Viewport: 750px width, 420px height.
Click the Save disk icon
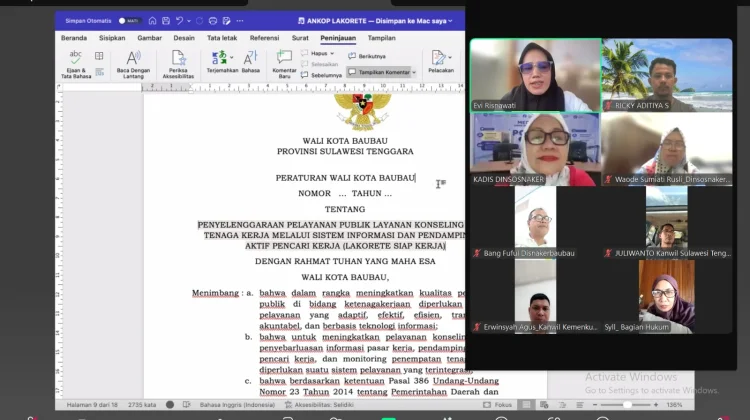165,21
